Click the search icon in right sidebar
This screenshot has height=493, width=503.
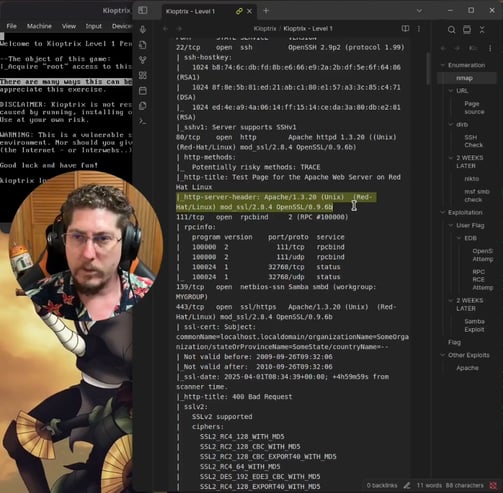pos(451,30)
